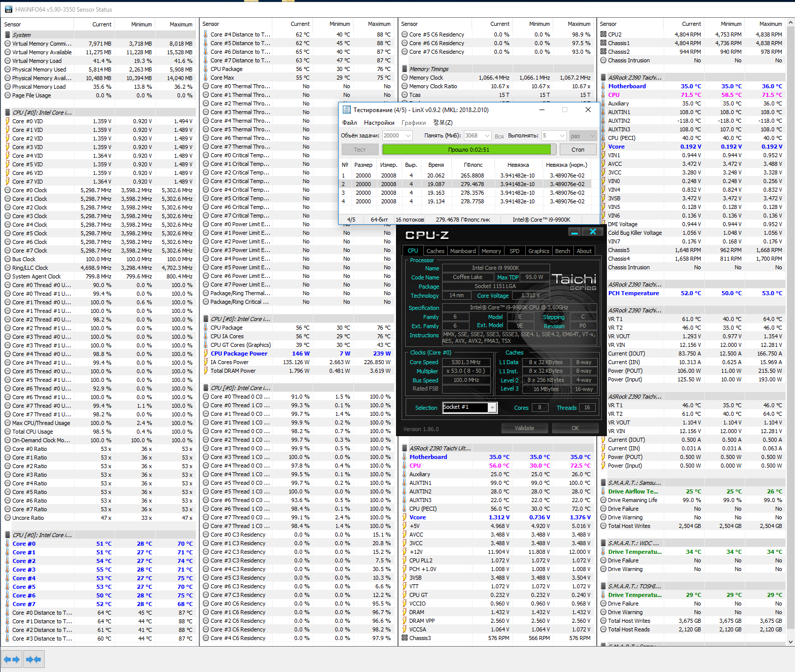The image size is (795, 672).
Task: Click the thermometer icon beside PCH Temperature
Action: (x=603, y=293)
